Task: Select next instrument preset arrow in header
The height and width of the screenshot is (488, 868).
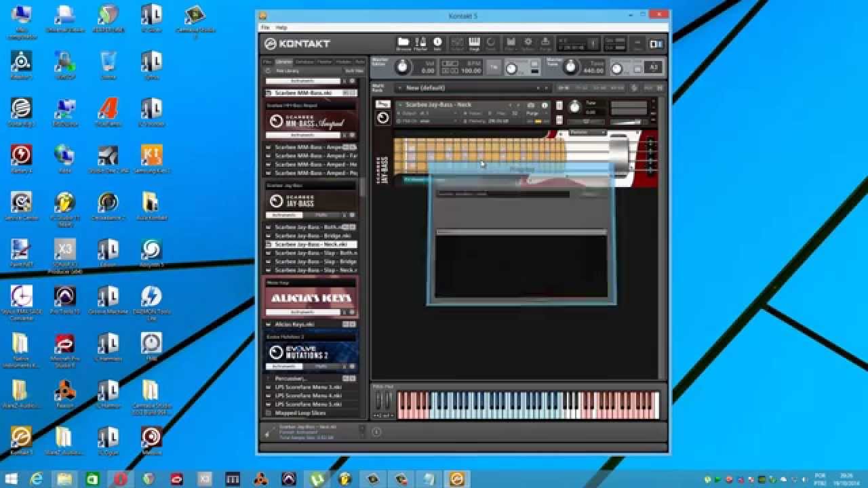Action: pyautogui.click(x=518, y=105)
